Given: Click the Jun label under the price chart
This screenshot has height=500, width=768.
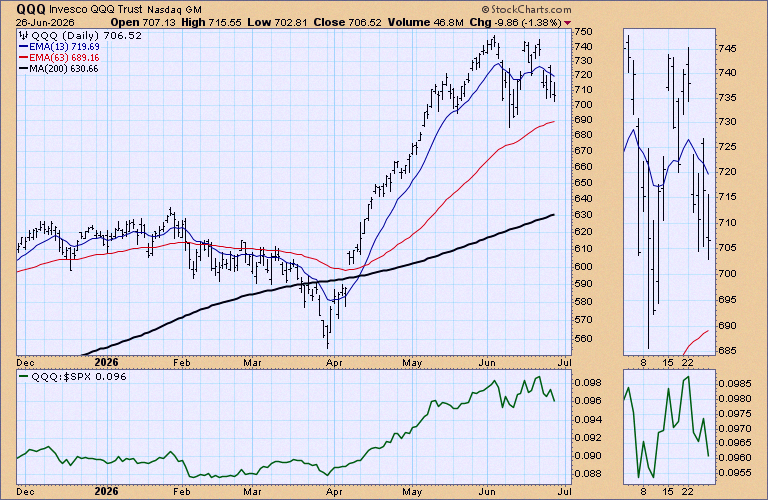Looking at the screenshot, I should click(x=487, y=363).
